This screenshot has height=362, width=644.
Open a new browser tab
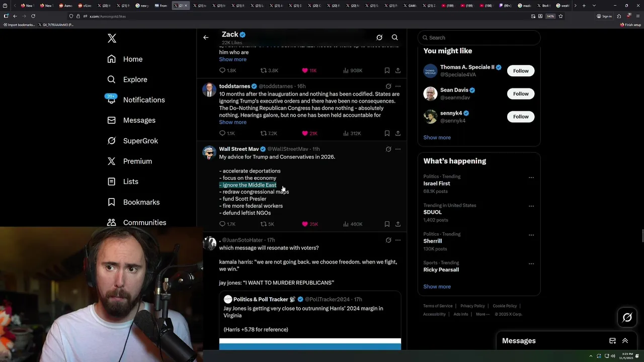click(584, 6)
